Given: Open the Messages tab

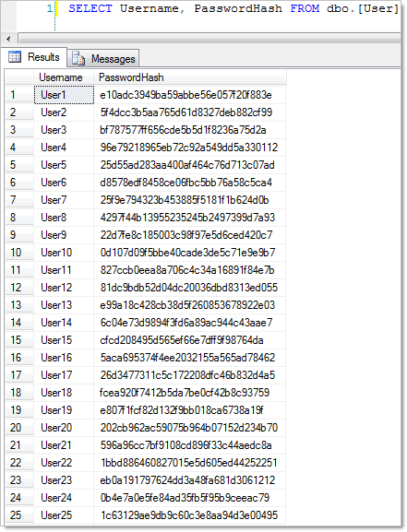Looking at the screenshot, I should pyautogui.click(x=103, y=59).
